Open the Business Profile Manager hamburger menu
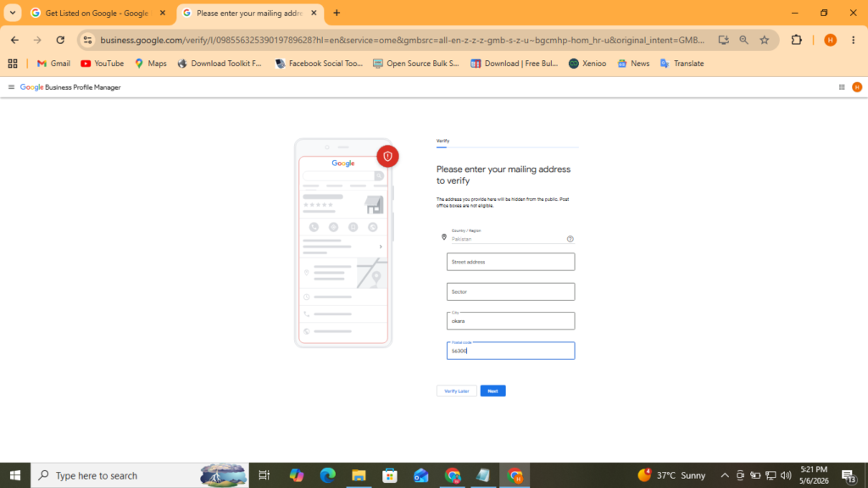This screenshot has height=488, width=868. coord(11,87)
